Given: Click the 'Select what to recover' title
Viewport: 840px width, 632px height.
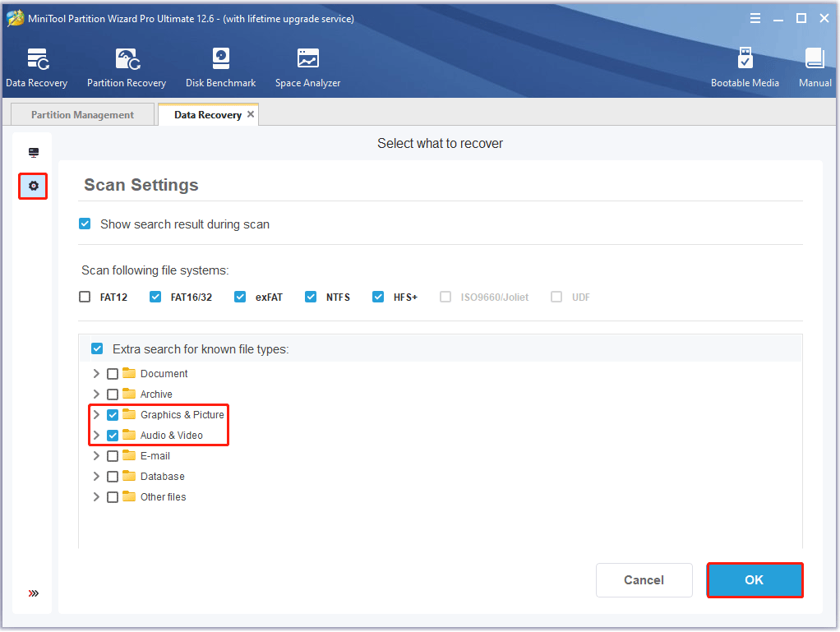Looking at the screenshot, I should click(x=440, y=143).
